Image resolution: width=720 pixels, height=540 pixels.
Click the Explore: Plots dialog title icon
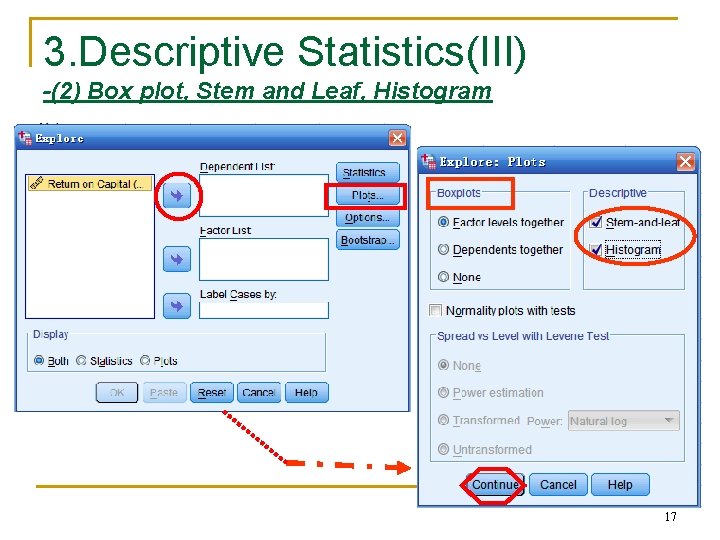[429, 161]
